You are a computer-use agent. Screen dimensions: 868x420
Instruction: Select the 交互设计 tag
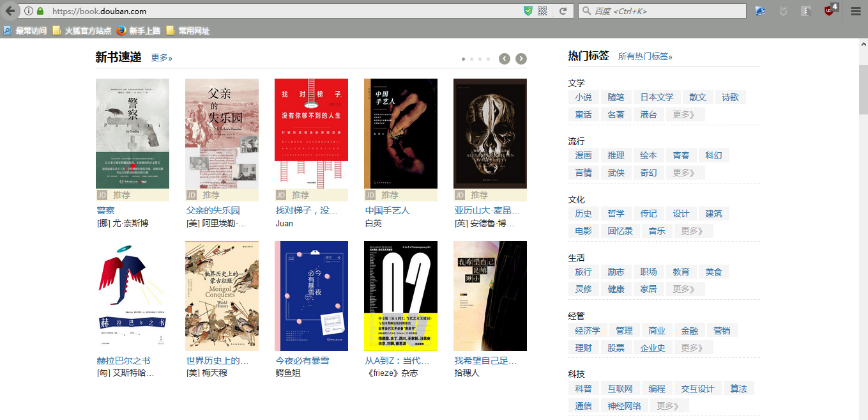(698, 389)
